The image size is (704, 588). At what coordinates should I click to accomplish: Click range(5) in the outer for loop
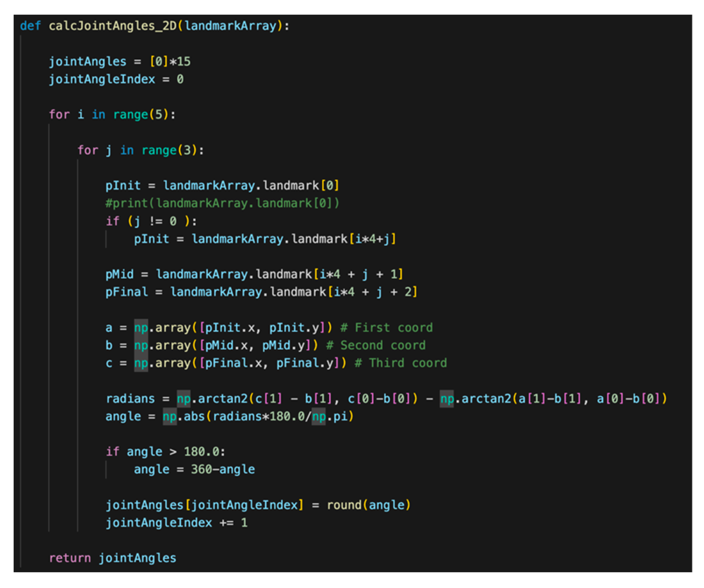click(x=141, y=115)
